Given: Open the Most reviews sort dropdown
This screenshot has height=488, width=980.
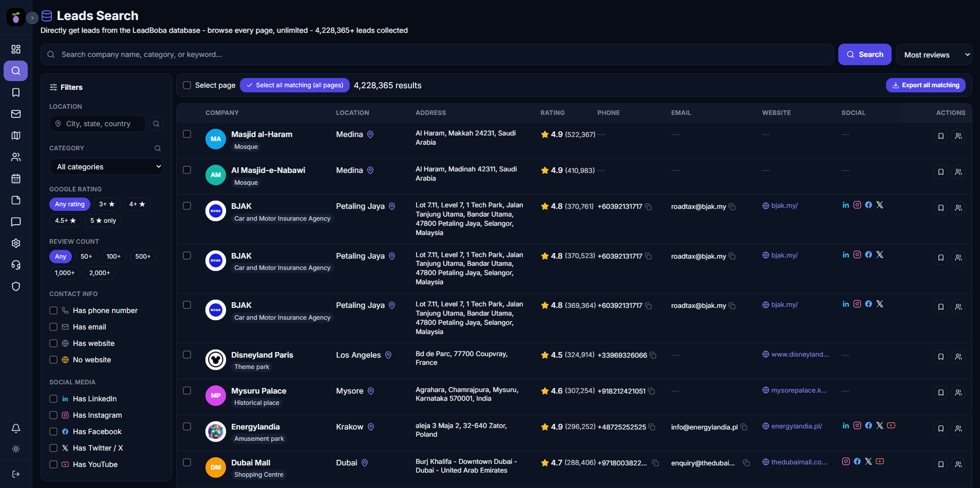Looking at the screenshot, I should 934,54.
